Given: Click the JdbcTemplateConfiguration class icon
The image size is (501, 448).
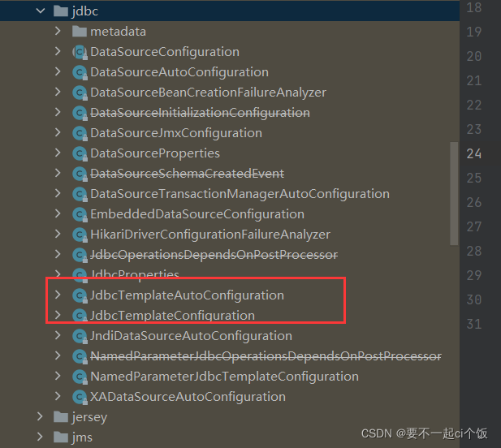Looking at the screenshot, I should tap(80, 317).
